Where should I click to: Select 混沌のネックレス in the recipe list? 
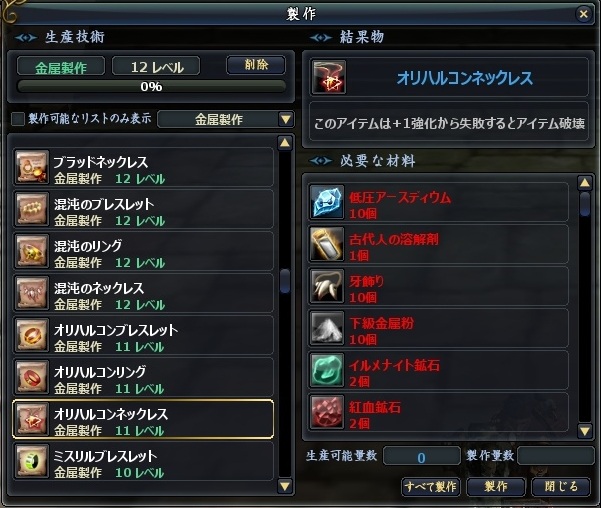(x=143, y=293)
